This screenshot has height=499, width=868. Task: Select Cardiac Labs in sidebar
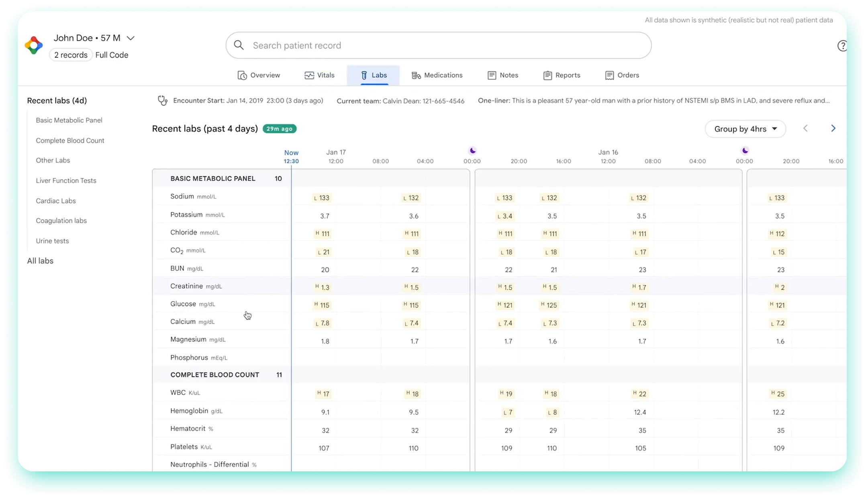point(56,201)
